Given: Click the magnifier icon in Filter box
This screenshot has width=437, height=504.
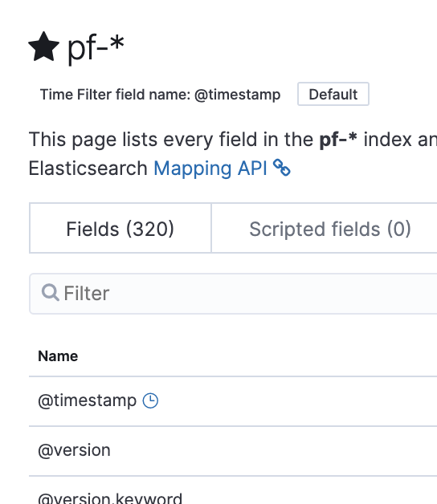Looking at the screenshot, I should coord(50,292).
